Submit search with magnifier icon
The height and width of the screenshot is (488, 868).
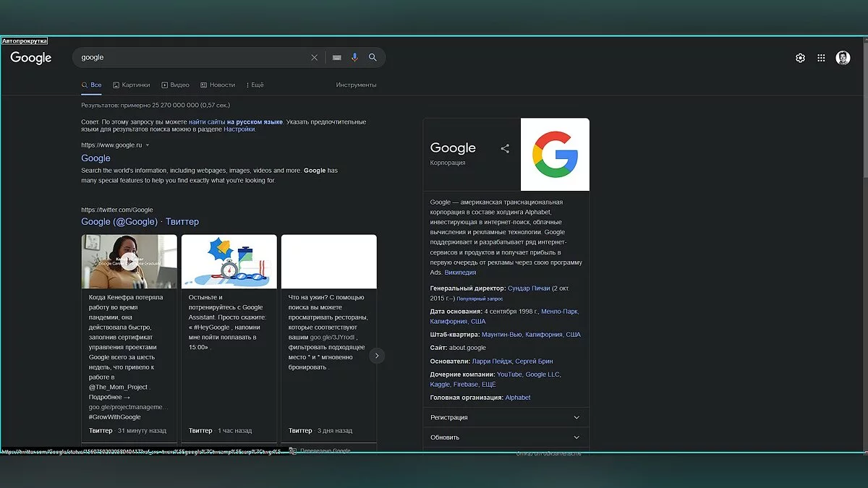[x=373, y=57]
